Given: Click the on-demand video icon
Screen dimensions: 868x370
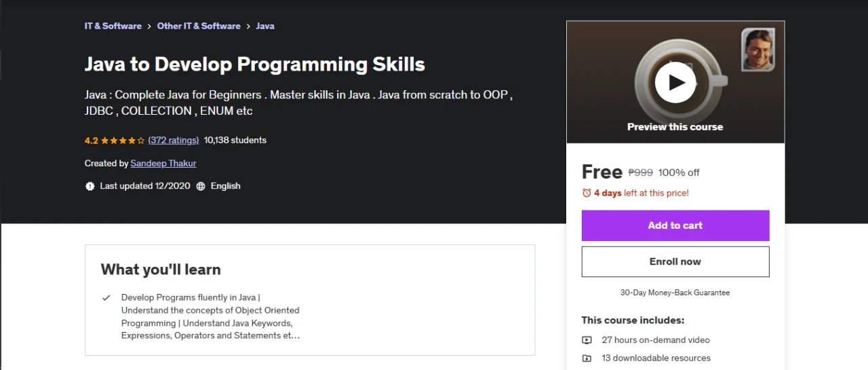Looking at the screenshot, I should coord(587,340).
